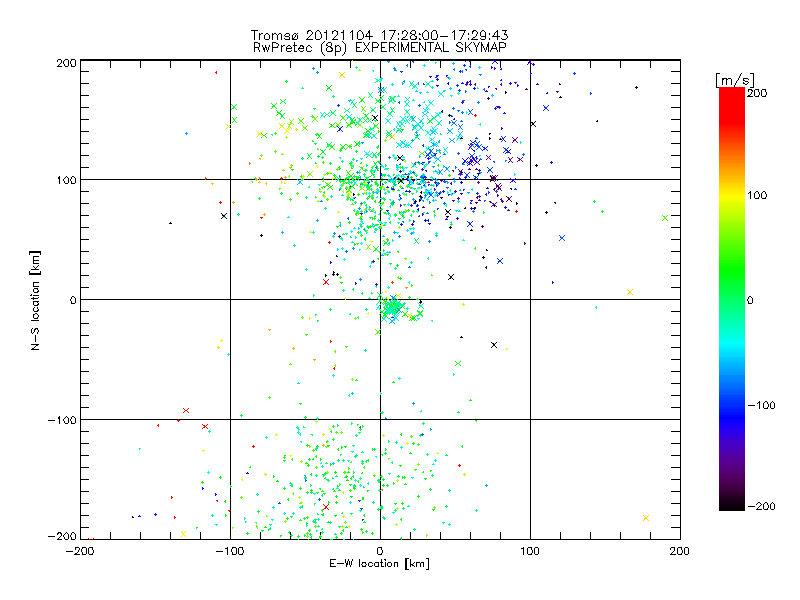Click the red X marker left of -100 E-W, just below the -100 N-S gridline
This screenshot has height=600, width=800.
click(205, 427)
